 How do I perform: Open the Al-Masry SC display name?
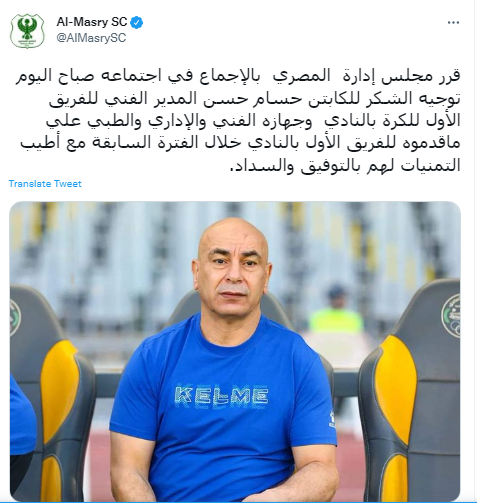(x=92, y=22)
